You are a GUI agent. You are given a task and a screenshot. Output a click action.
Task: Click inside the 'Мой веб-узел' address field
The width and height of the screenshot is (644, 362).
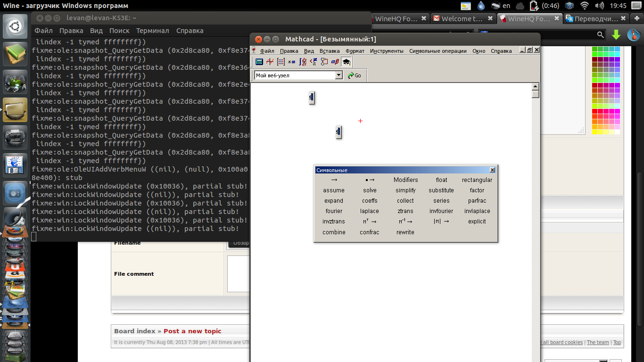(x=295, y=75)
